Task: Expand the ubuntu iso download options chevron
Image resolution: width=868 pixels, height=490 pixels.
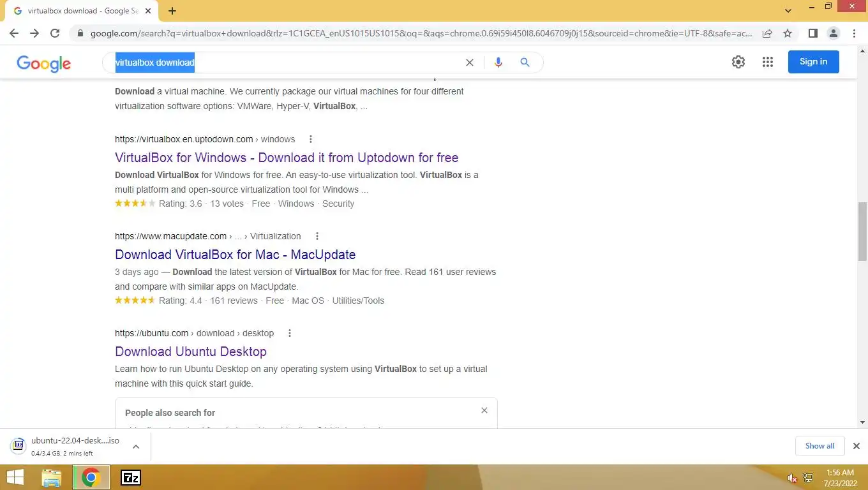Action: coord(136,447)
